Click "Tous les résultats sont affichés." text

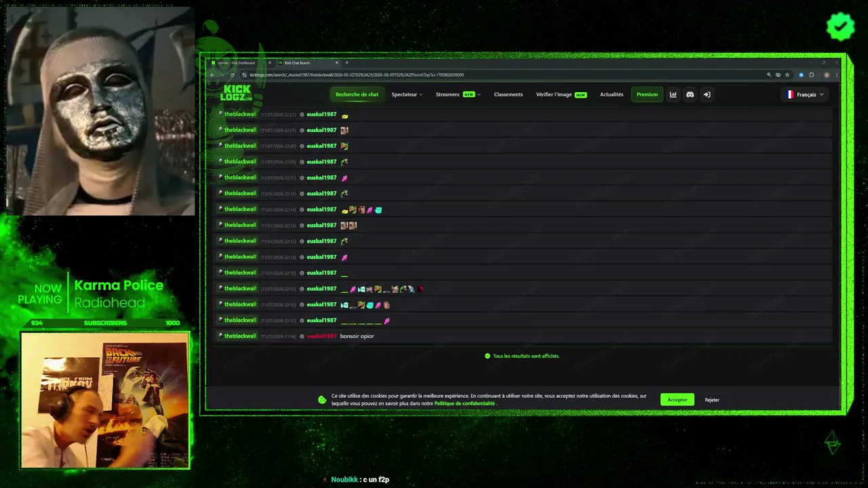coord(526,356)
